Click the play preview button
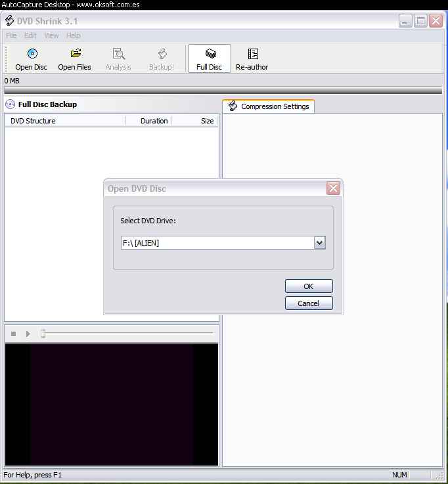Image resolution: width=448 pixels, height=484 pixels. (x=28, y=334)
